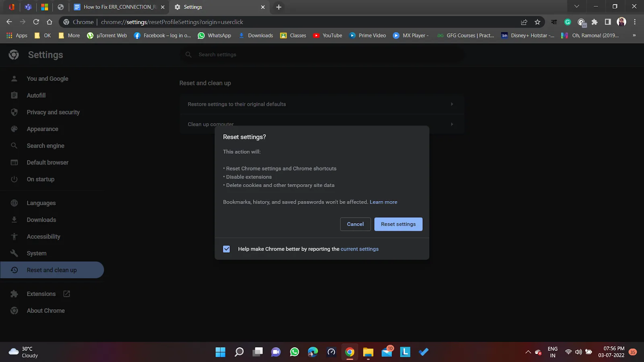
Task: Bookmark this page with the star icon
Action: pyautogui.click(x=537, y=22)
